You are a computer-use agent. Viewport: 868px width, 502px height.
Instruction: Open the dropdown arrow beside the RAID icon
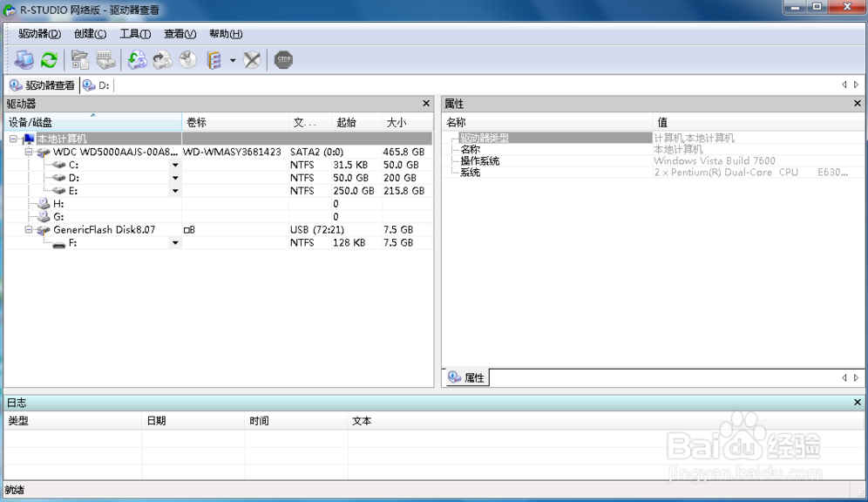click(233, 61)
